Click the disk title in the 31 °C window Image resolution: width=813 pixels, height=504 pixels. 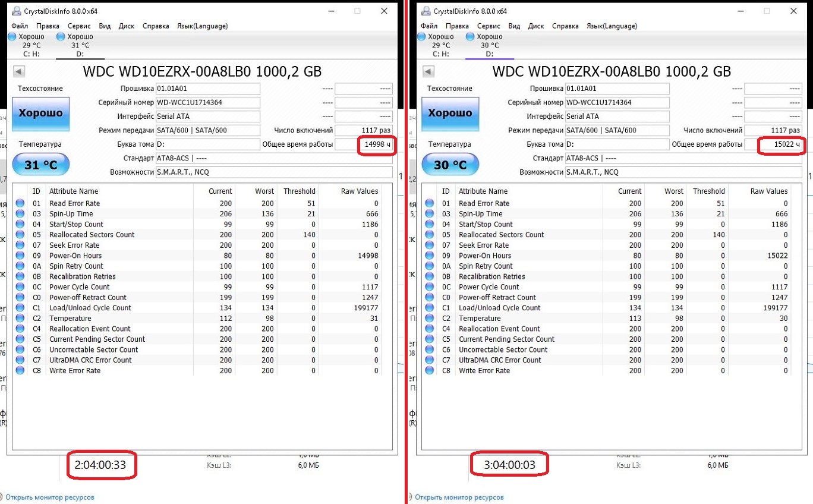tap(203, 72)
